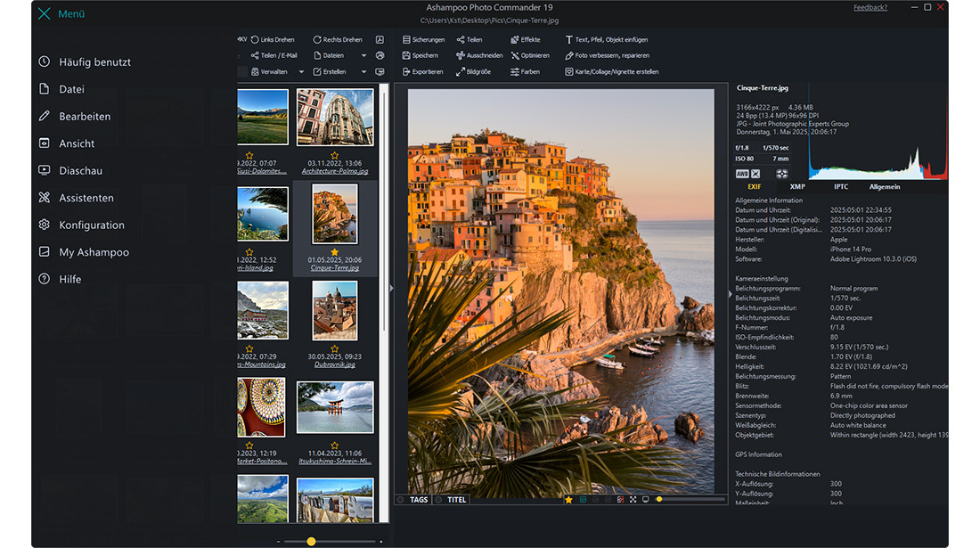The width and height of the screenshot is (980, 548).
Task: Click the Exportieren toolbar button
Action: pyautogui.click(x=422, y=72)
